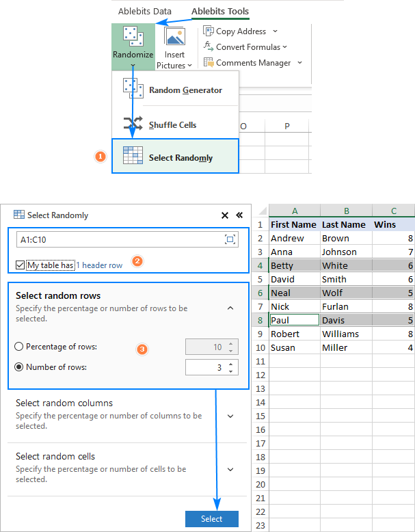Expand the Select random columns section
This screenshot has width=415, height=532.
click(230, 416)
